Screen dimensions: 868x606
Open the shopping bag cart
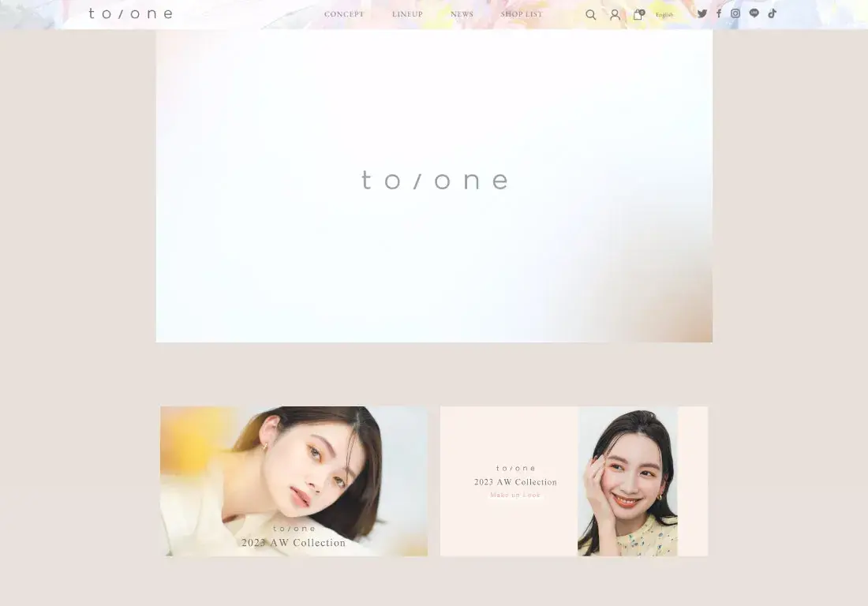click(638, 14)
